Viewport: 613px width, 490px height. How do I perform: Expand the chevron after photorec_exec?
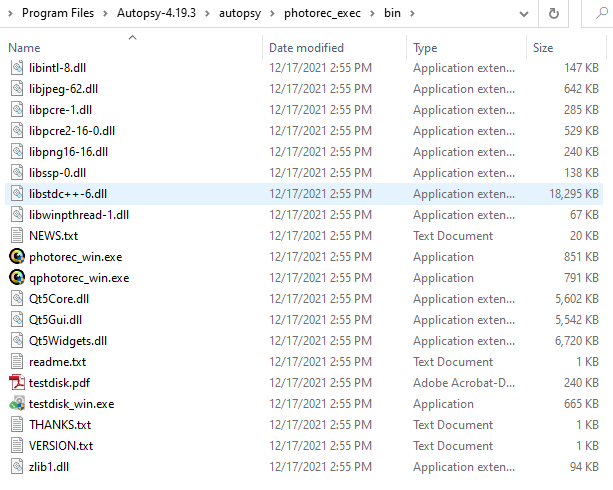(372, 14)
